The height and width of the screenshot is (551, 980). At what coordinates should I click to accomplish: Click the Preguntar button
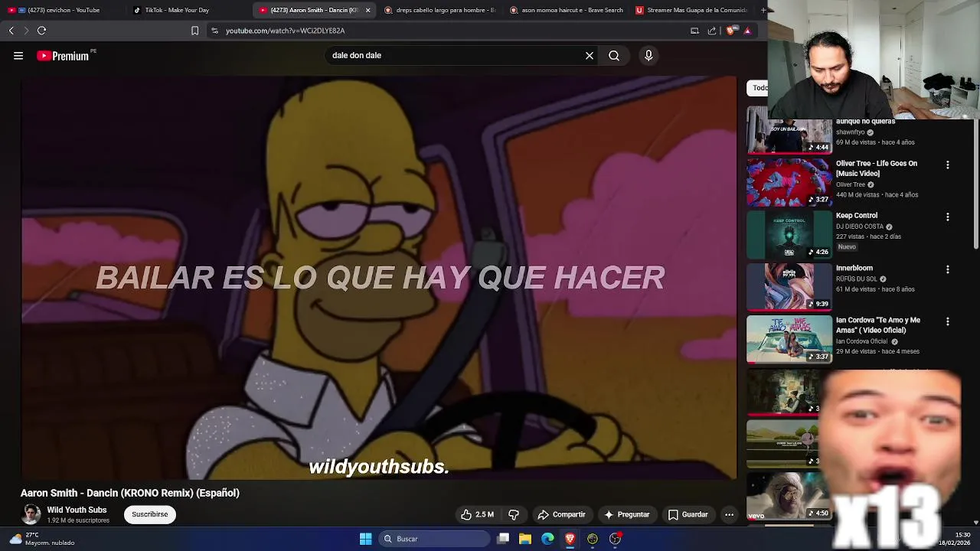626,514
